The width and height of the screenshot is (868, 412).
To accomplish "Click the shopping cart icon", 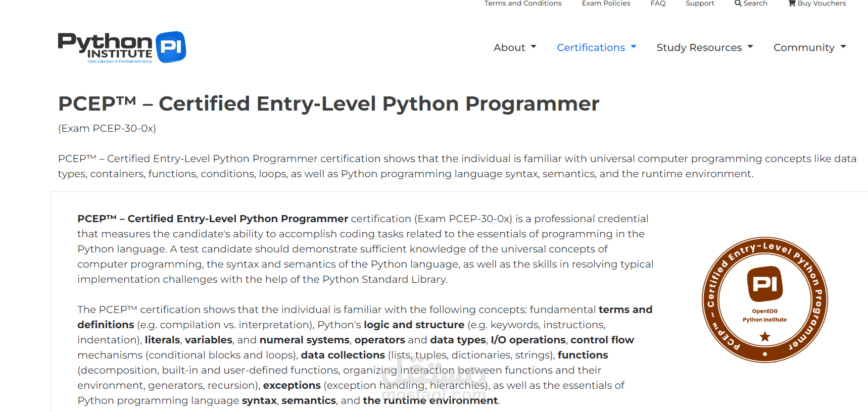I will point(792,3).
